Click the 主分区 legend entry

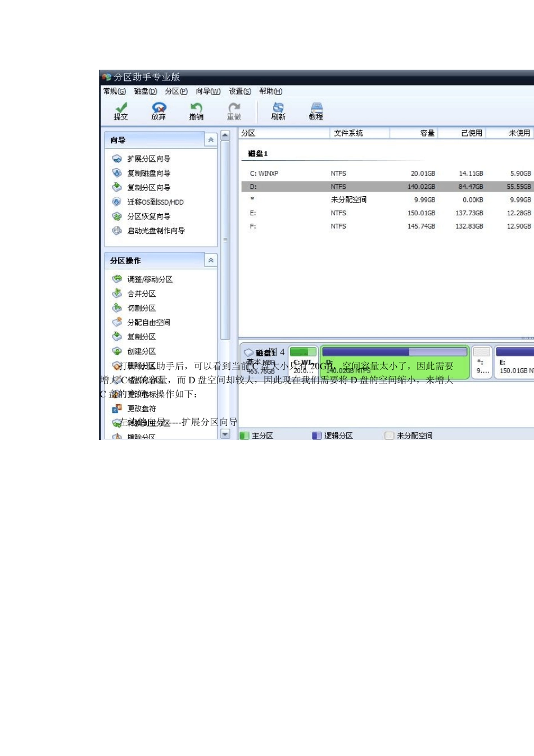[x=257, y=436]
